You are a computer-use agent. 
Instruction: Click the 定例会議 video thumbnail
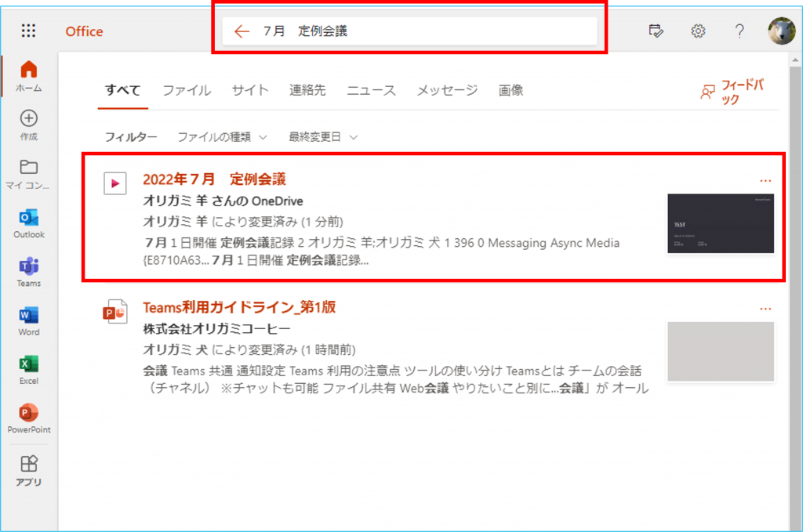[x=721, y=224]
